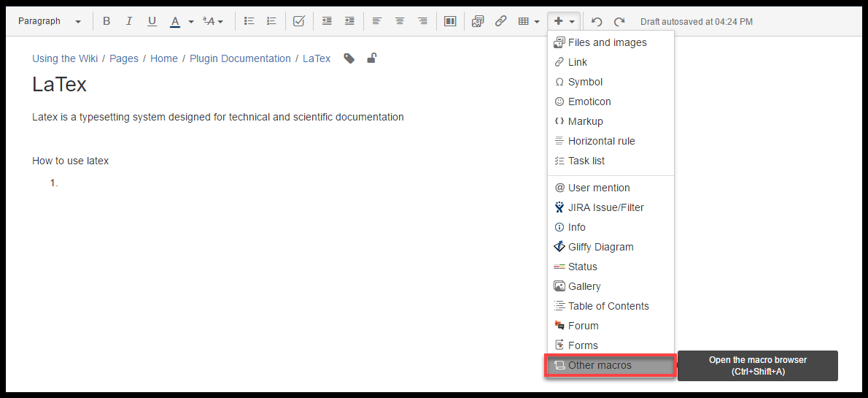Viewport: 868px width, 398px height.
Task: Click the page restrictions padlock icon
Action: [x=372, y=58]
